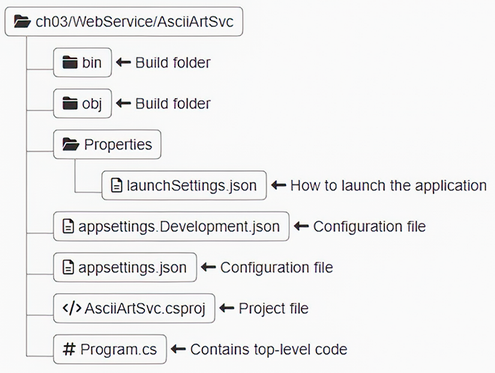Select the ch03/WebService/AsciiArtSvc root node
This screenshot has height=373, width=495.
pyautogui.click(x=124, y=21)
